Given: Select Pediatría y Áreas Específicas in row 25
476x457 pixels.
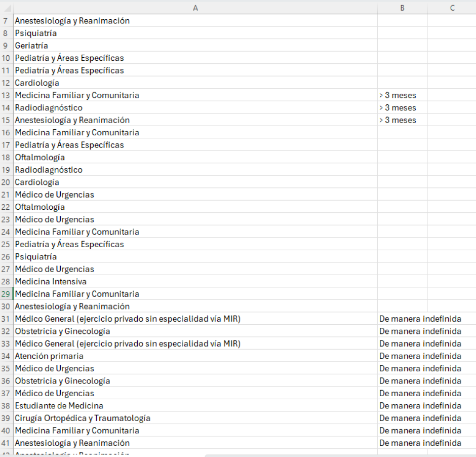Looking at the screenshot, I should [x=195, y=244].
